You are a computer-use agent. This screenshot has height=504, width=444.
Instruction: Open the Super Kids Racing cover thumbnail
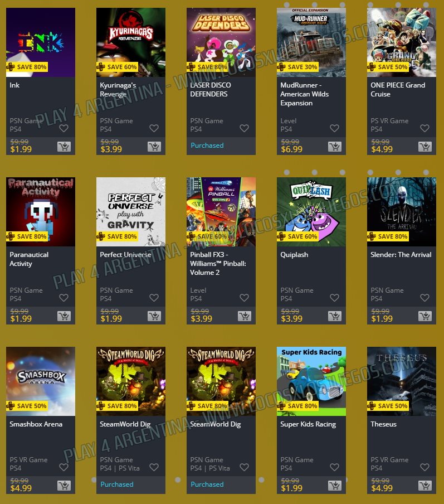pos(311,381)
